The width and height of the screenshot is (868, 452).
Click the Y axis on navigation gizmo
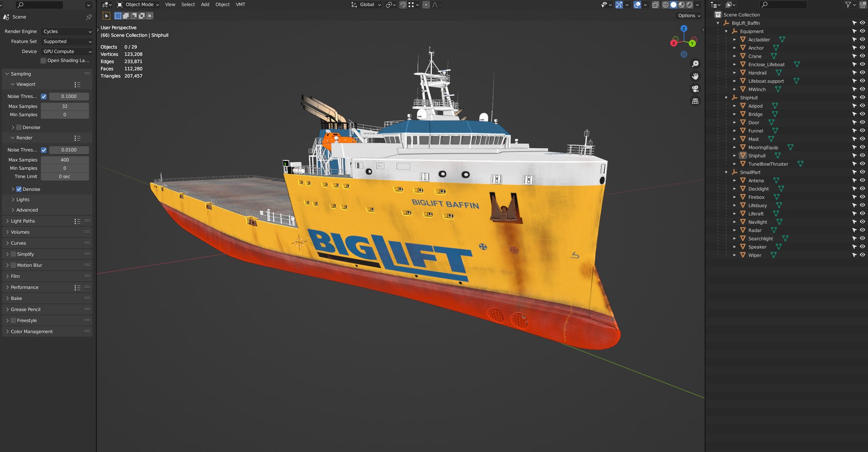(692, 43)
